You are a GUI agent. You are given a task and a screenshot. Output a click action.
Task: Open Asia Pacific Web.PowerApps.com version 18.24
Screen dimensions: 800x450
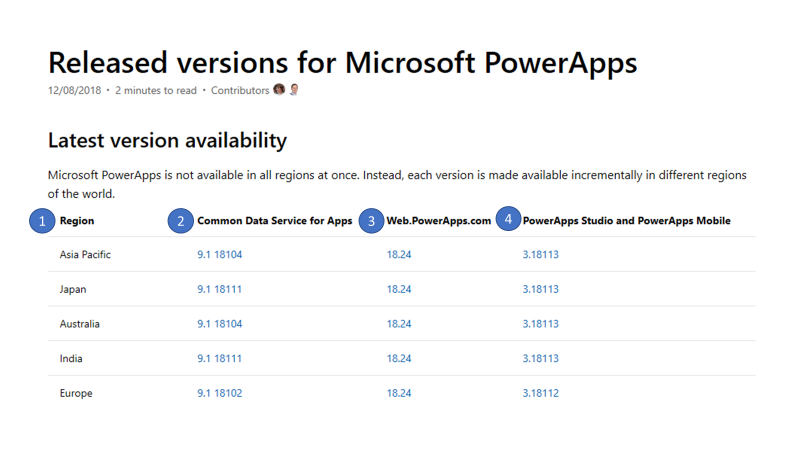[x=399, y=255]
